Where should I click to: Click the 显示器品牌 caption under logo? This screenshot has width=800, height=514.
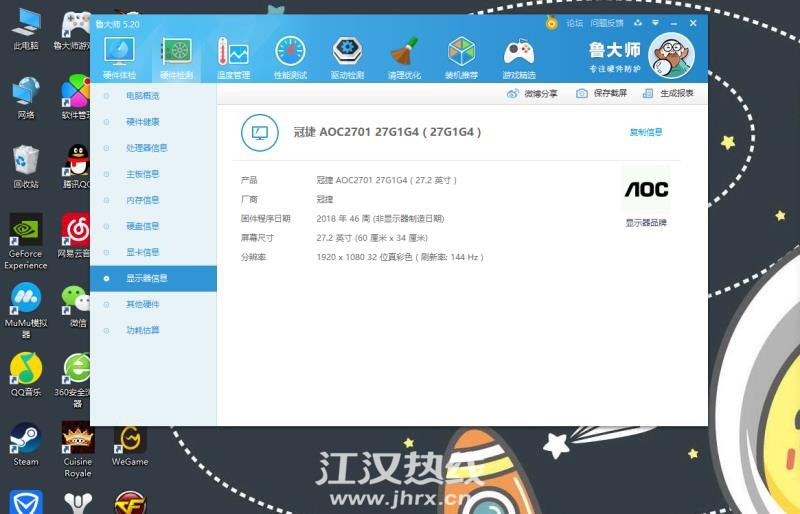(646, 223)
